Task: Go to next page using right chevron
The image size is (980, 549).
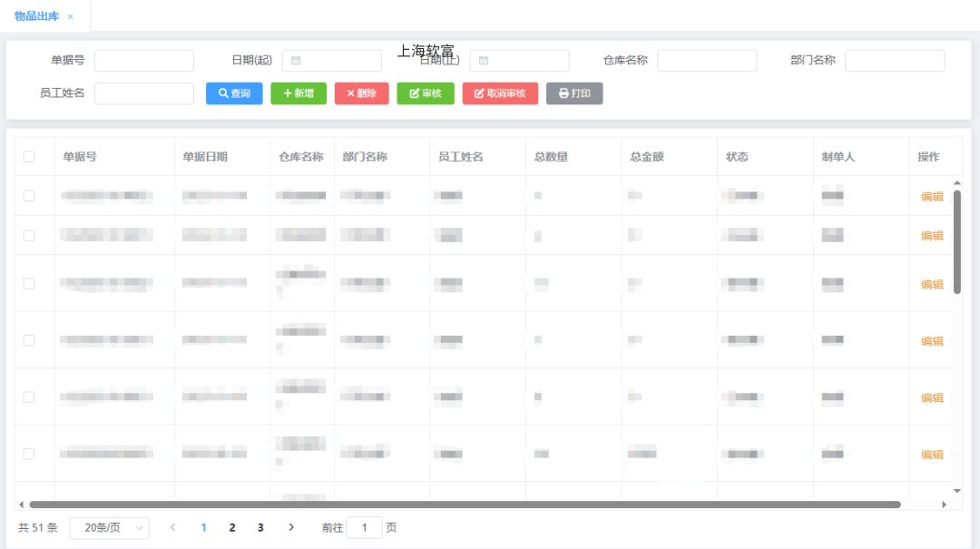Action: pos(291,527)
